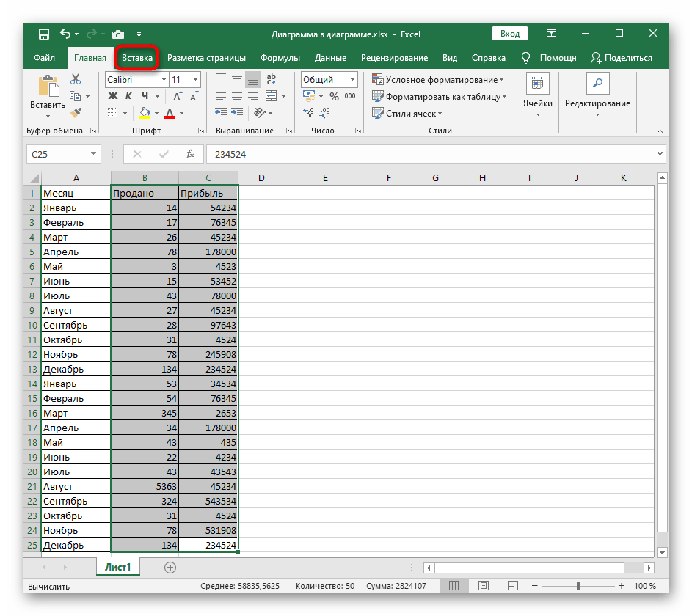This screenshot has height=616, width=692.
Task: Toggle Wrap Text icon
Action: click(x=272, y=79)
